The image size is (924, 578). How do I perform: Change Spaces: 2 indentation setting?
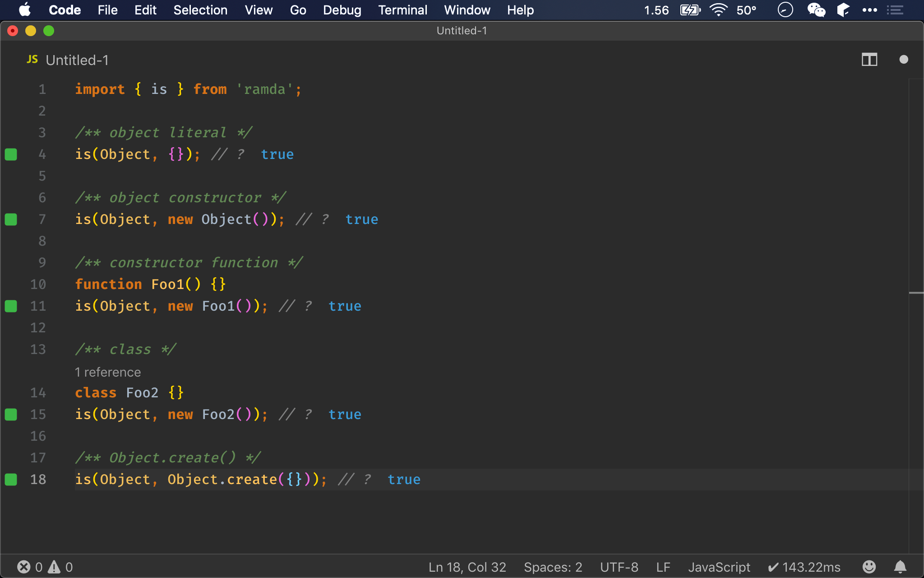pos(553,567)
